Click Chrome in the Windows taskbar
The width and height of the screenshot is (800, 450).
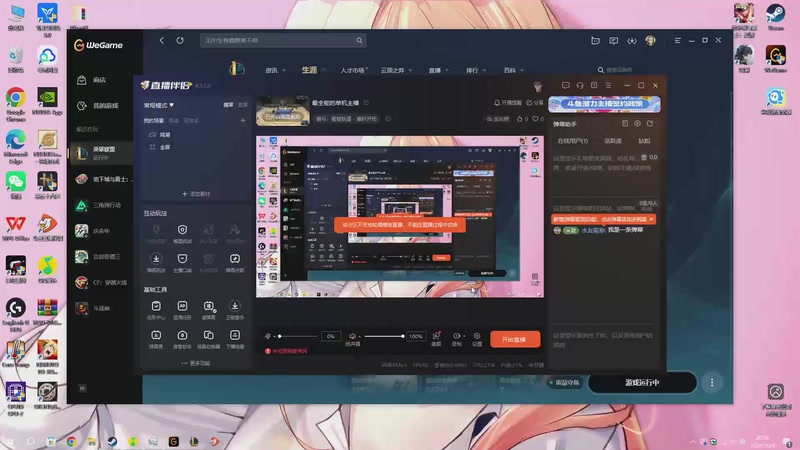click(x=71, y=442)
